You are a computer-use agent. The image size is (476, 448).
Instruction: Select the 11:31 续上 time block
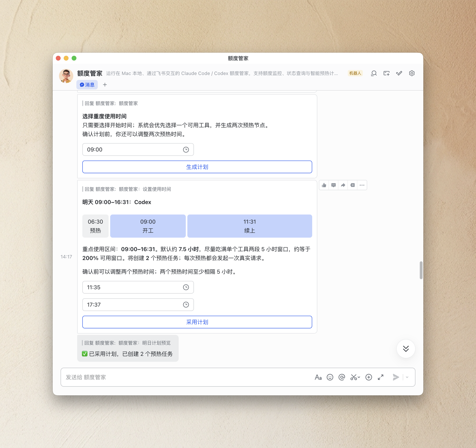click(x=250, y=226)
